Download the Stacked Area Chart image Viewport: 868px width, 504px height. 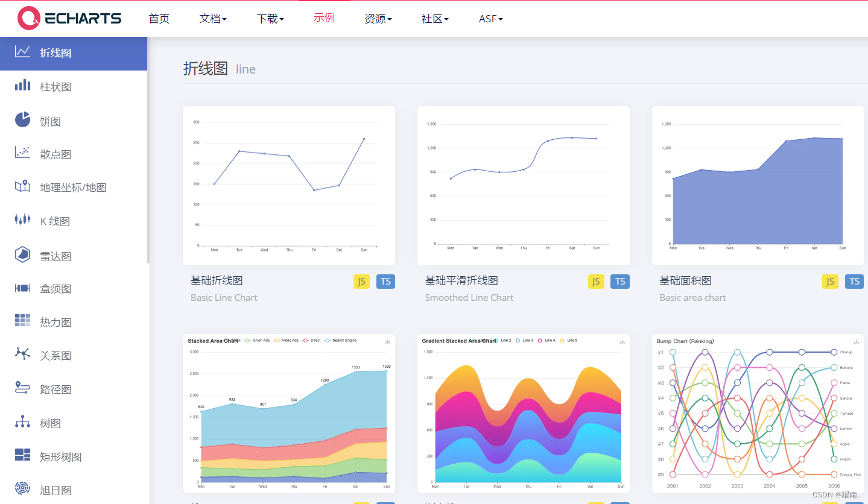click(x=388, y=341)
